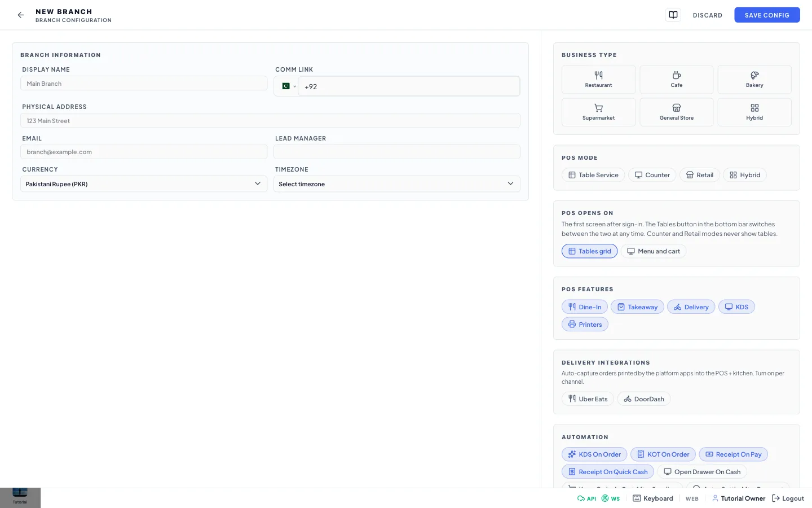Click Logout in the status bar

click(788, 498)
